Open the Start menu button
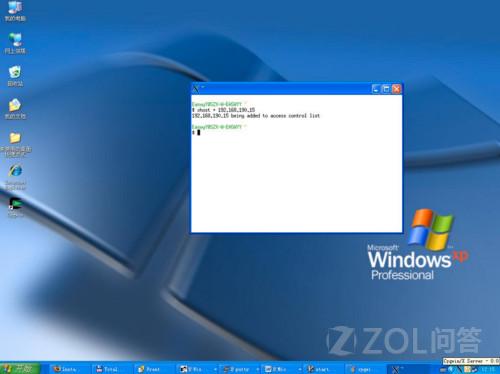The height and width of the screenshot is (374, 500). (20, 368)
